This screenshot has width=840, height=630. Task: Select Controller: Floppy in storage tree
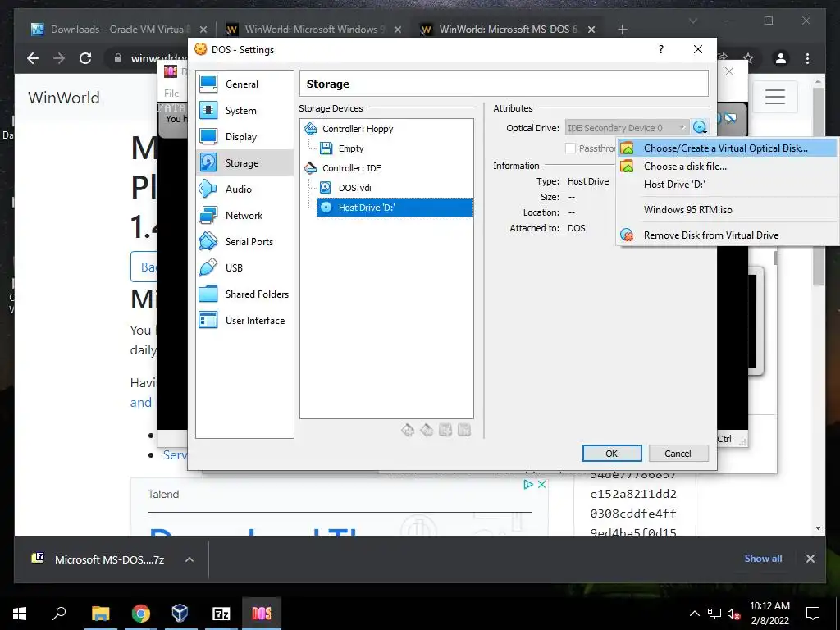358,129
